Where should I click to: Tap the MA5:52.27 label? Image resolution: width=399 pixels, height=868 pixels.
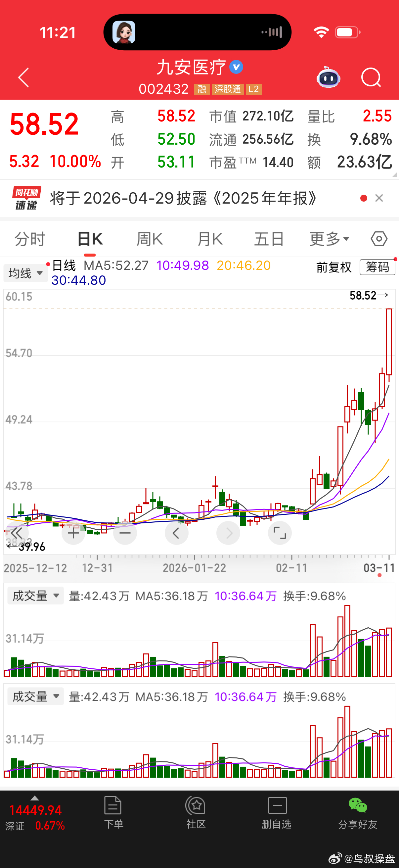coord(116,265)
